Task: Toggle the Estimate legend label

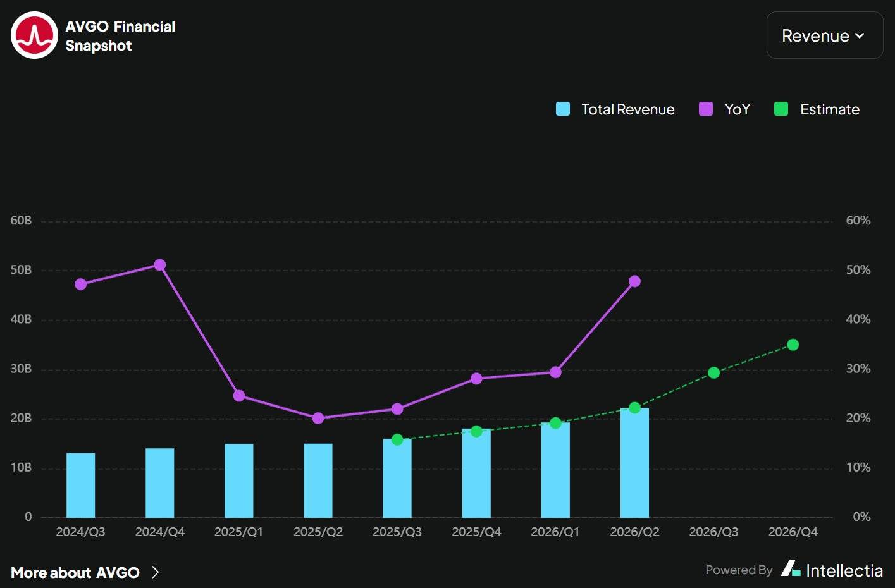Action: [830, 109]
